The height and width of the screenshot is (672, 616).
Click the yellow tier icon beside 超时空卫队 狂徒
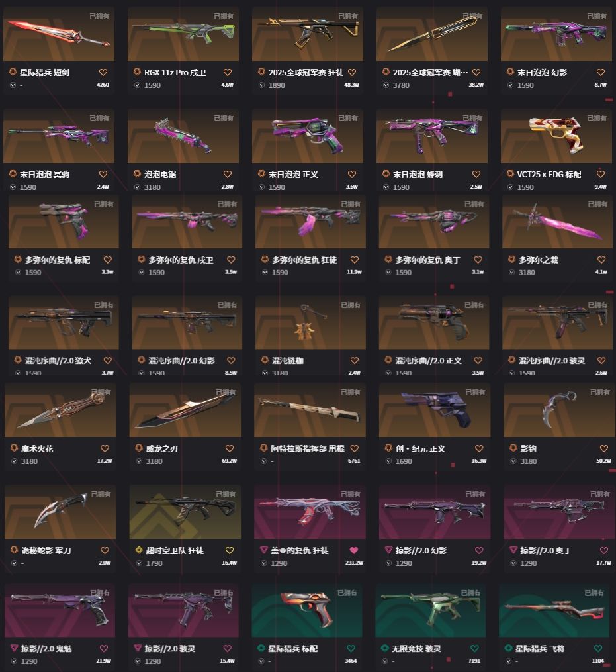tap(139, 550)
